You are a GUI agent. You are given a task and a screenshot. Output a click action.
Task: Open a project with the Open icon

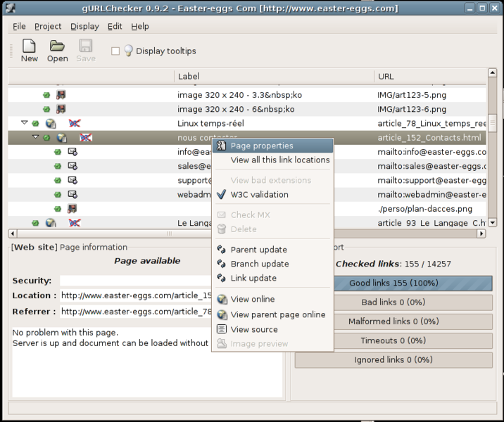(x=57, y=46)
